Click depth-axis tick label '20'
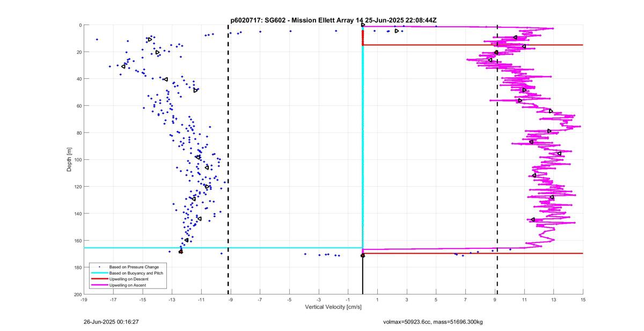 (78, 52)
